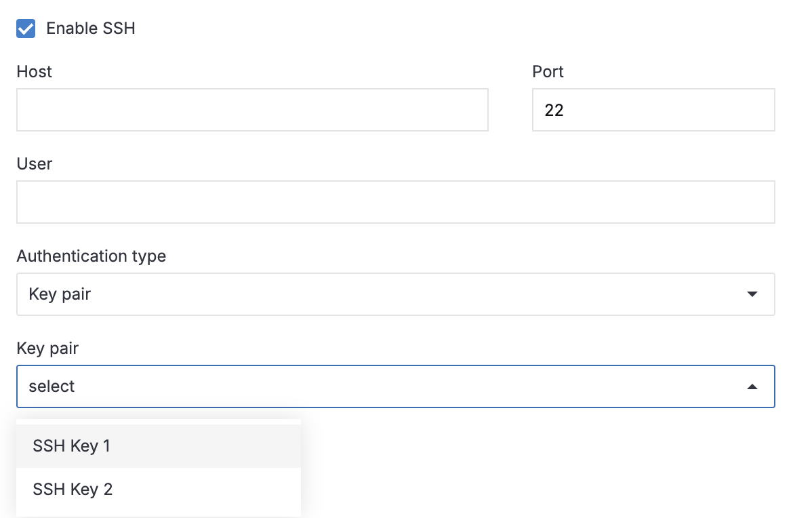Click the User field label
812x518 pixels.
click(x=35, y=164)
